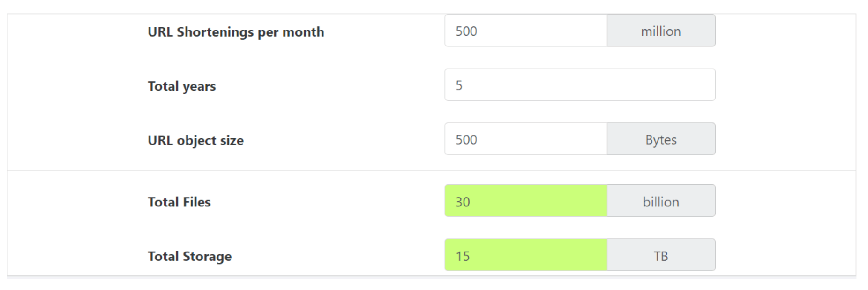868x290 pixels.
Task: Click the "URL object size" label
Action: [195, 140]
